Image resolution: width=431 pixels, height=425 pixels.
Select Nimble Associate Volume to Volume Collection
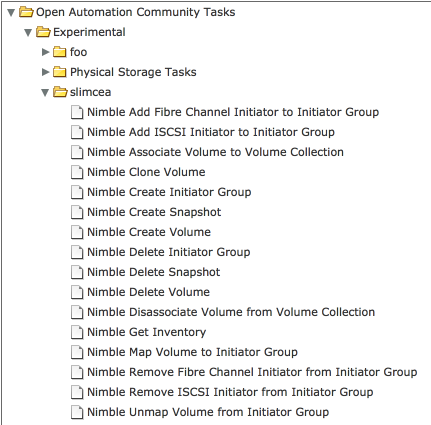click(x=215, y=152)
